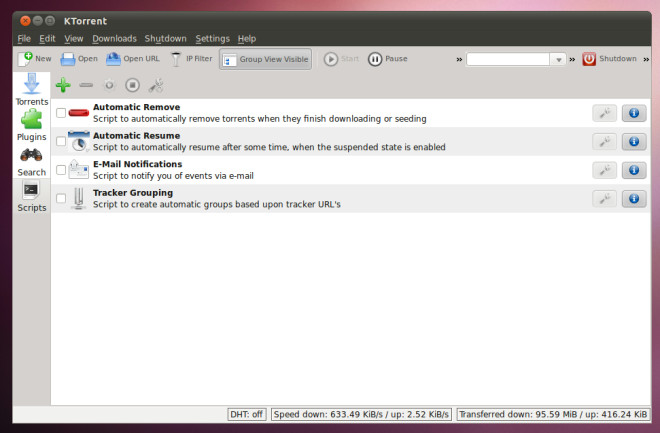Select the E-Mail Notifications script title

tap(138, 164)
